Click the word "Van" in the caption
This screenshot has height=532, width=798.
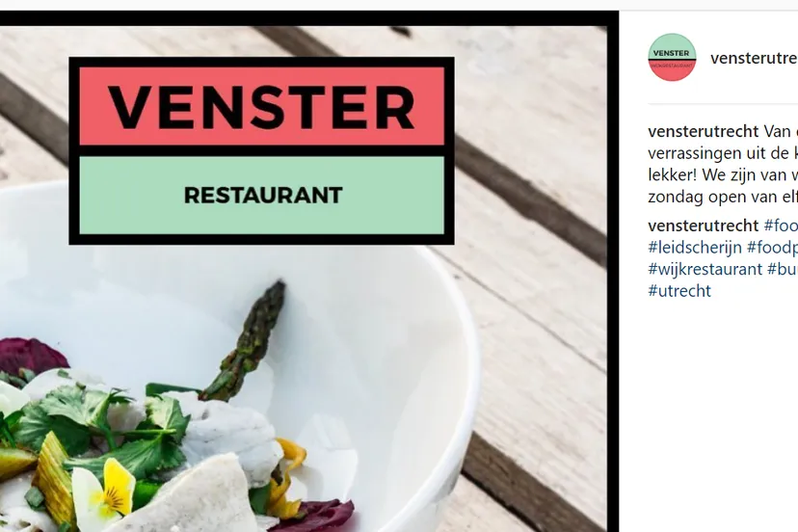point(777,131)
